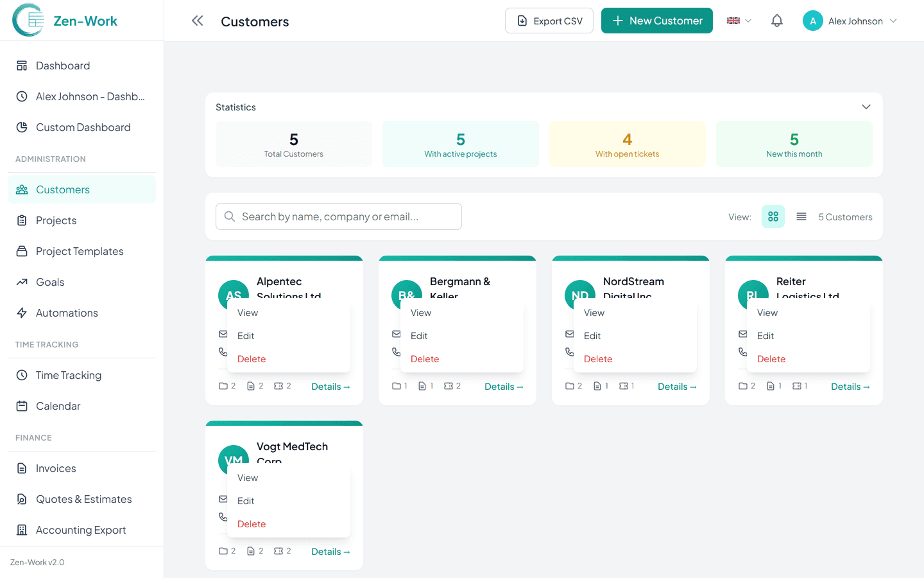Switch customers to list view
This screenshot has width=924, height=578.
pyautogui.click(x=801, y=216)
